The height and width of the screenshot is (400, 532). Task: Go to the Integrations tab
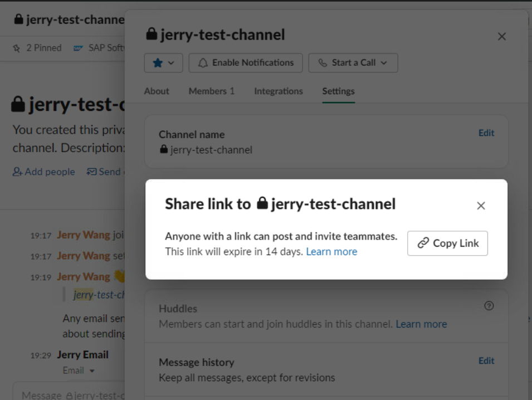[x=278, y=91]
